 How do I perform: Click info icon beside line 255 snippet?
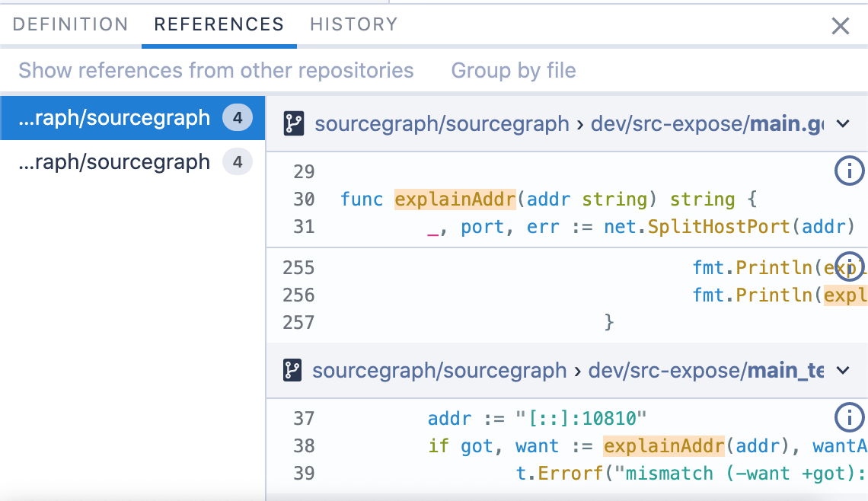pyautogui.click(x=850, y=266)
